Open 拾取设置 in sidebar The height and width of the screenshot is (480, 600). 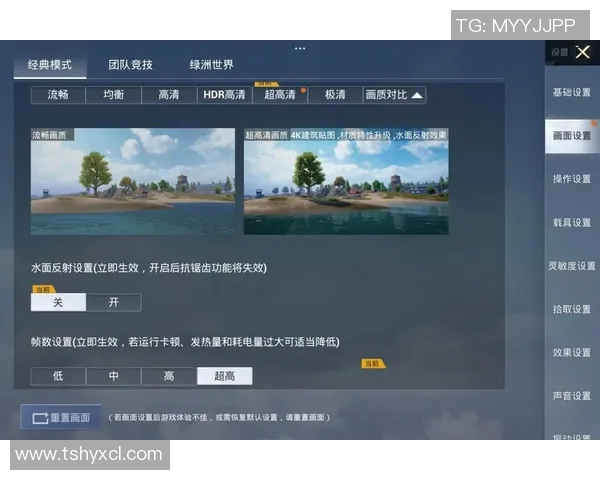(572, 309)
